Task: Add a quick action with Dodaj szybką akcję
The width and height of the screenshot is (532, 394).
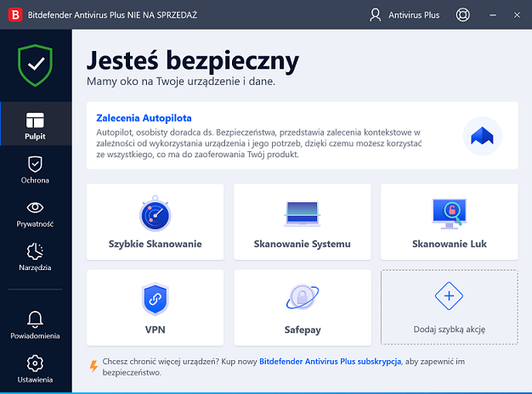Action: click(449, 307)
